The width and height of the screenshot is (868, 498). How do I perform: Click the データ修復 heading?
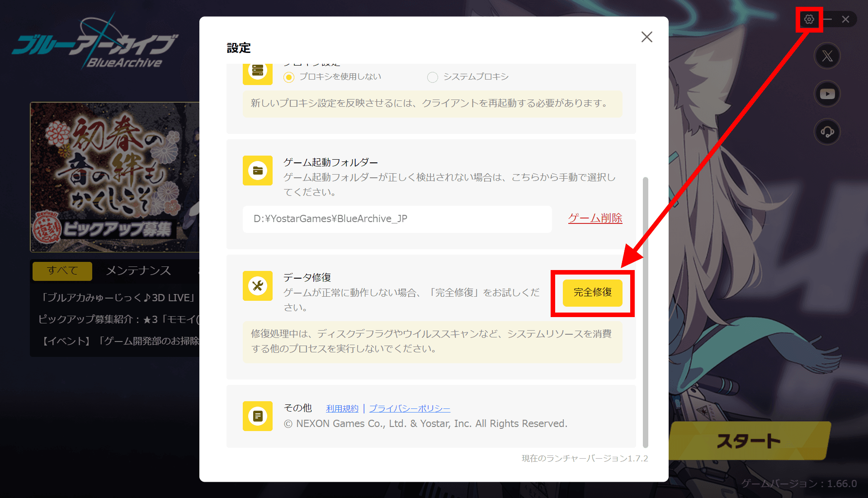point(307,277)
